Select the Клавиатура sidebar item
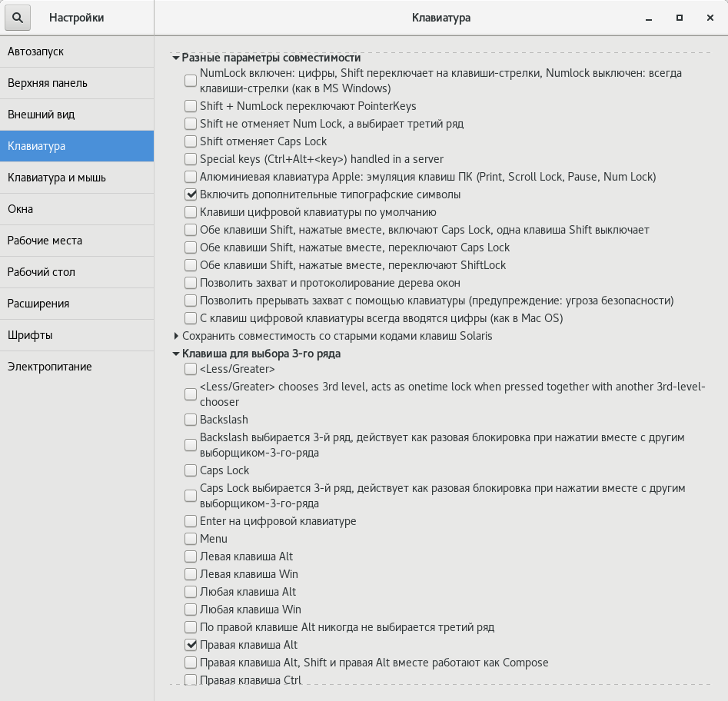728x701 pixels. pyautogui.click(x=77, y=146)
